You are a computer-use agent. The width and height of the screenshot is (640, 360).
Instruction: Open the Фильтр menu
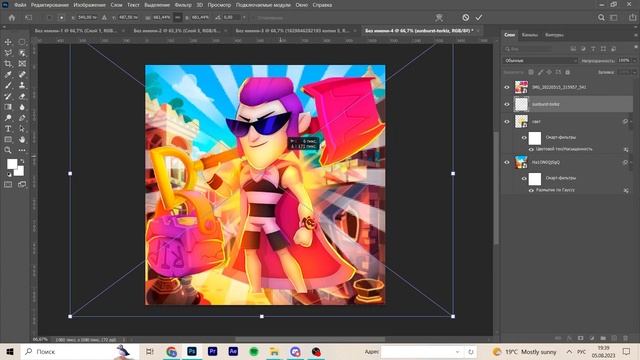coord(183,5)
